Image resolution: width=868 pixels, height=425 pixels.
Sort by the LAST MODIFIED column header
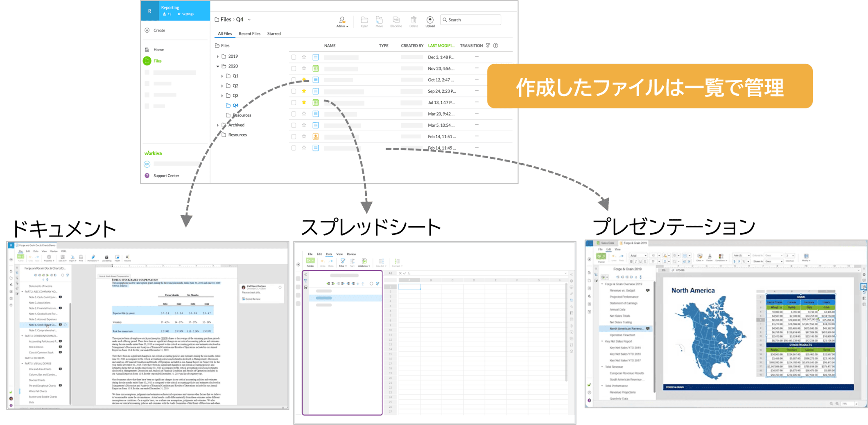point(441,46)
